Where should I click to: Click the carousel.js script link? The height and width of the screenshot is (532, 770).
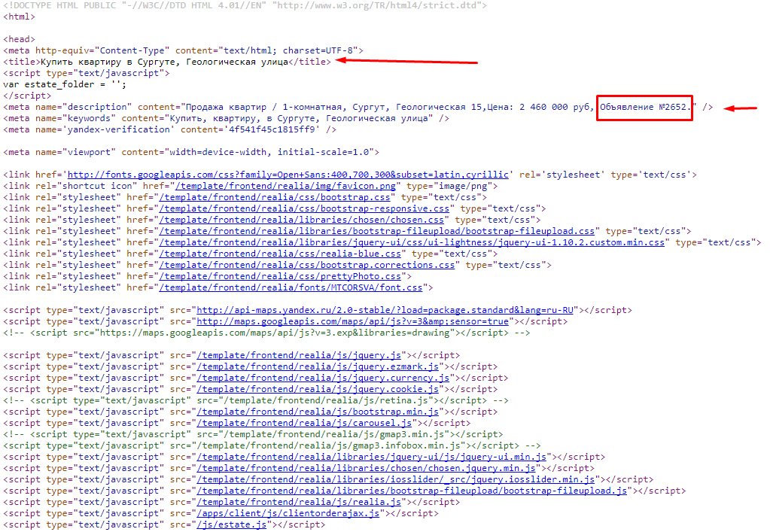coord(304,423)
